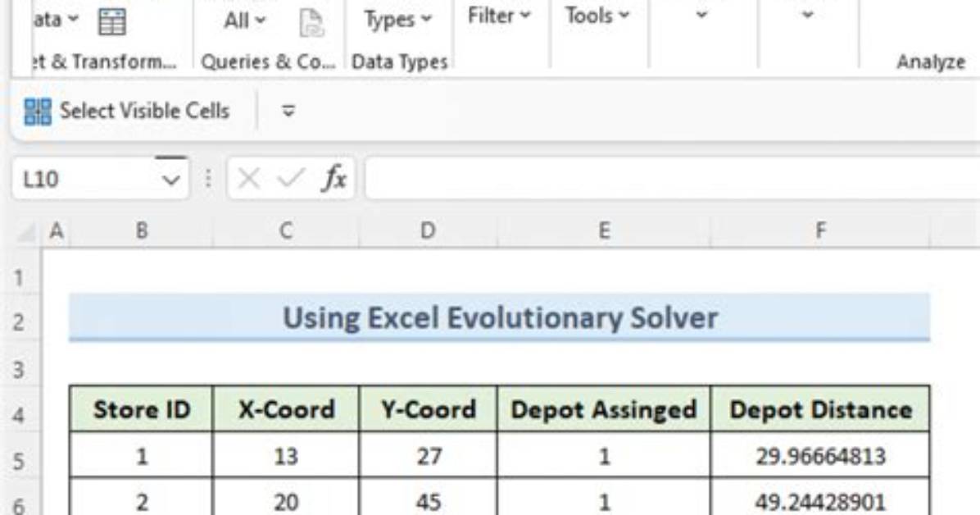Image resolution: width=980 pixels, height=515 pixels.
Task: Select column C header
Action: click(x=286, y=231)
